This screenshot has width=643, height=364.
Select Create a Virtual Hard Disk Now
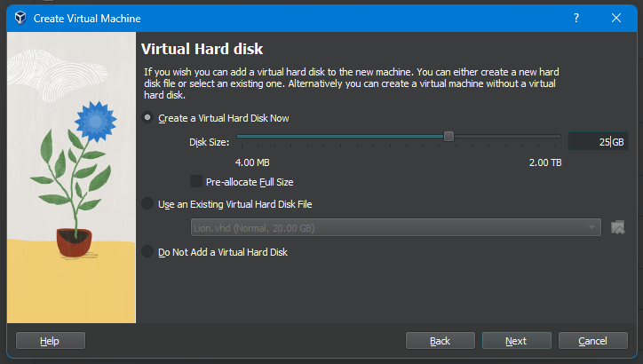147,118
